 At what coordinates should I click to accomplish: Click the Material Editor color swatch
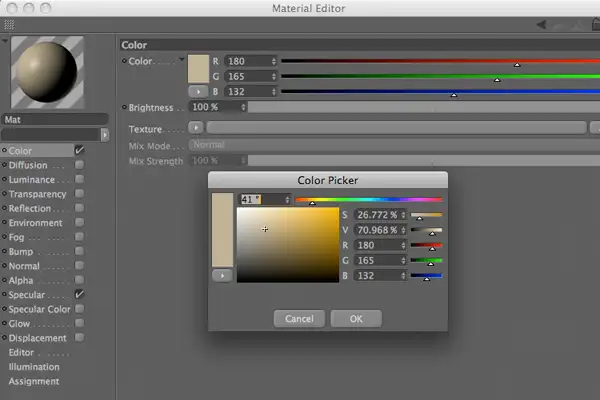click(198, 69)
